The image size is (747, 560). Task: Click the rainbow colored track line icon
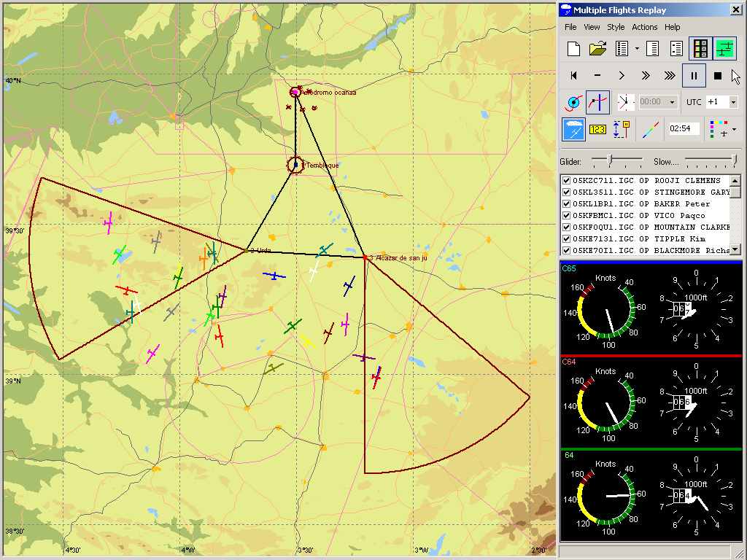(649, 129)
